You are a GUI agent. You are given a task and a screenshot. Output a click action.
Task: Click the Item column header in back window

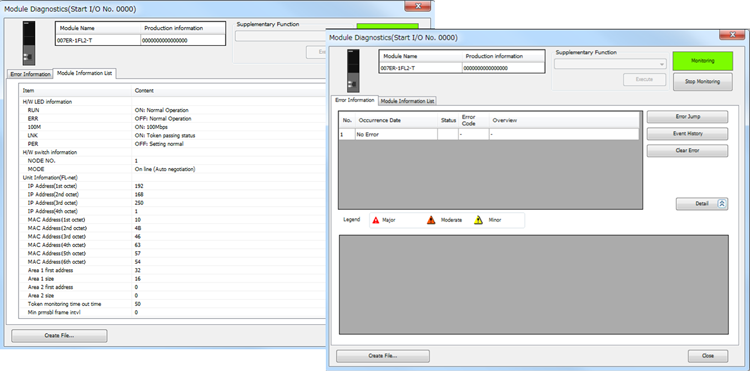pos(75,90)
